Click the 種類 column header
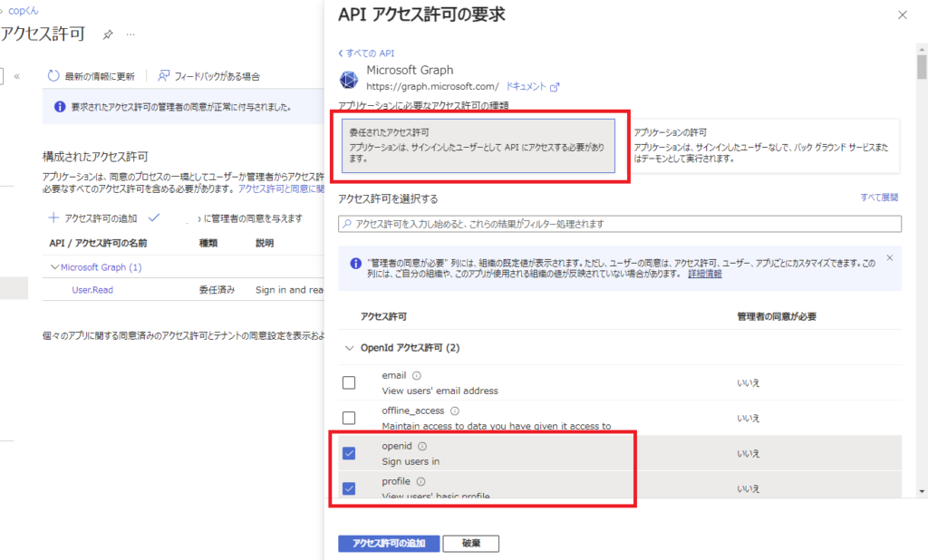Image resolution: width=928 pixels, height=560 pixels. pyautogui.click(x=208, y=243)
